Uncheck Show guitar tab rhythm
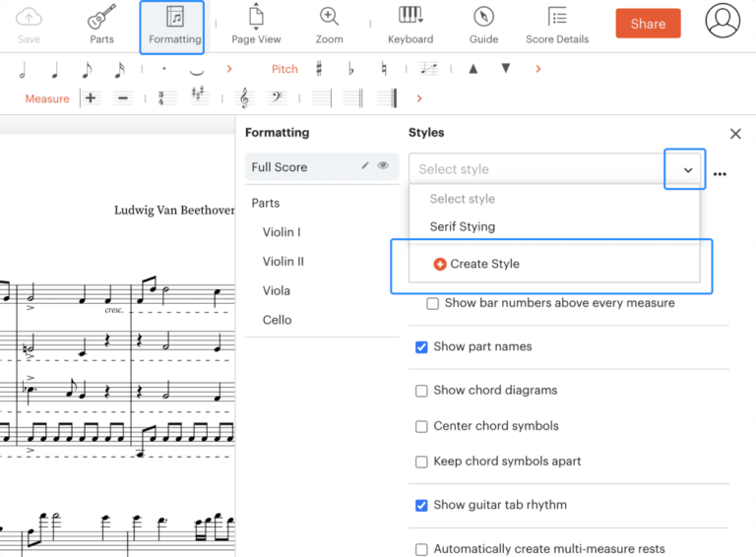Screen dimensions: 756x557 point(421,505)
